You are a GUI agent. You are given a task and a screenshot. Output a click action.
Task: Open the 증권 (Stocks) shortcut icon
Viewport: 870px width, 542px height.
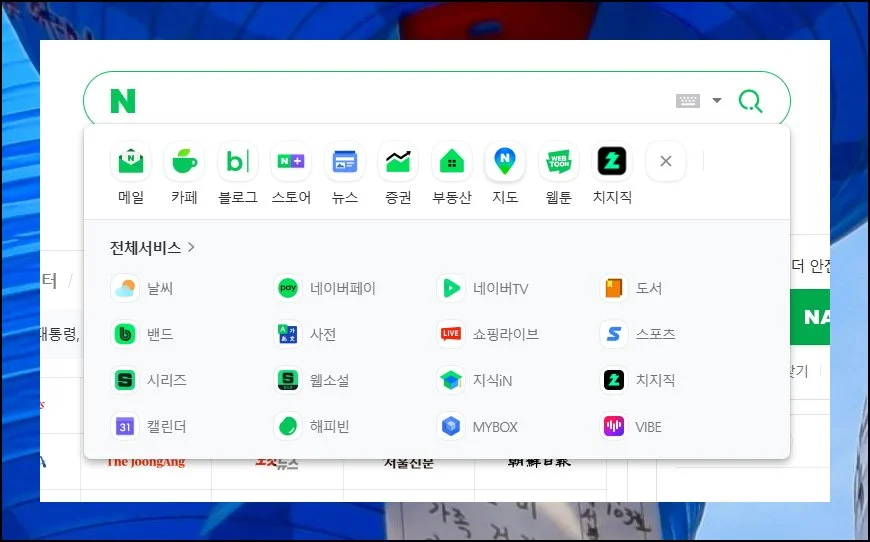(x=398, y=161)
